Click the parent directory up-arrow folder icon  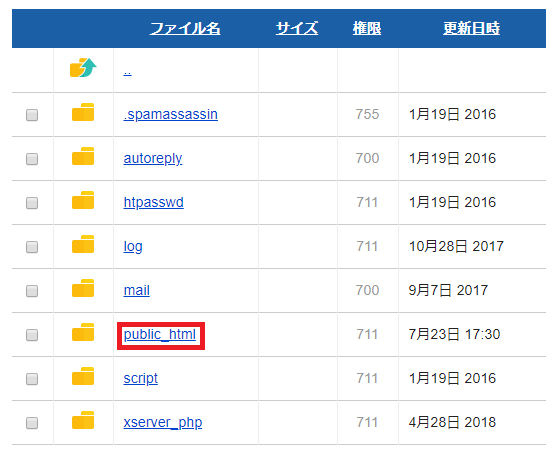click(83, 68)
